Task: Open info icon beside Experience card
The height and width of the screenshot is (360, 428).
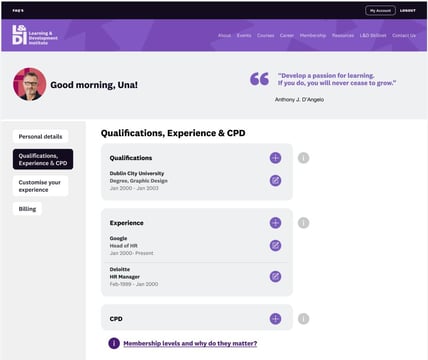Action: (303, 223)
